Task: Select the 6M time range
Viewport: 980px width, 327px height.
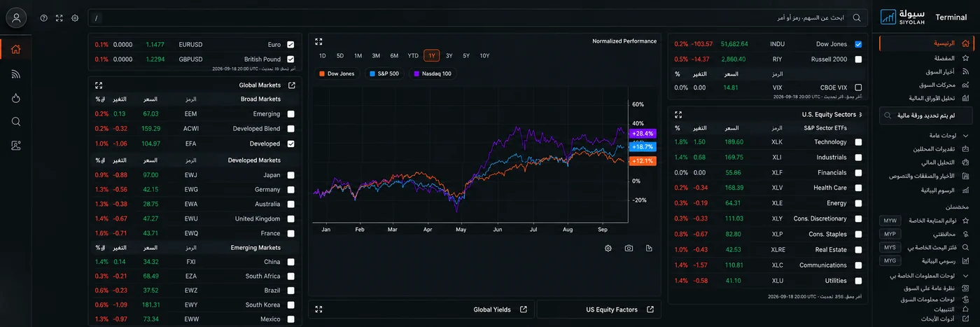Action: pyautogui.click(x=395, y=56)
